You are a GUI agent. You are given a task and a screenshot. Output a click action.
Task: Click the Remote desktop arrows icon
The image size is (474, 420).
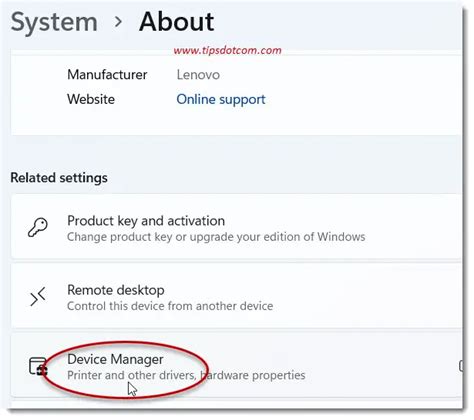pyautogui.click(x=38, y=297)
